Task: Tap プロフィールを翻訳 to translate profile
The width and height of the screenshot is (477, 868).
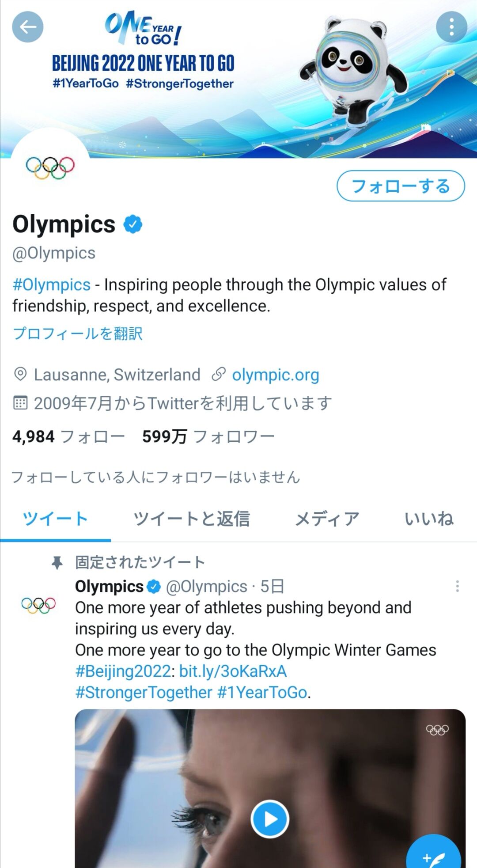Action: pos(78,334)
